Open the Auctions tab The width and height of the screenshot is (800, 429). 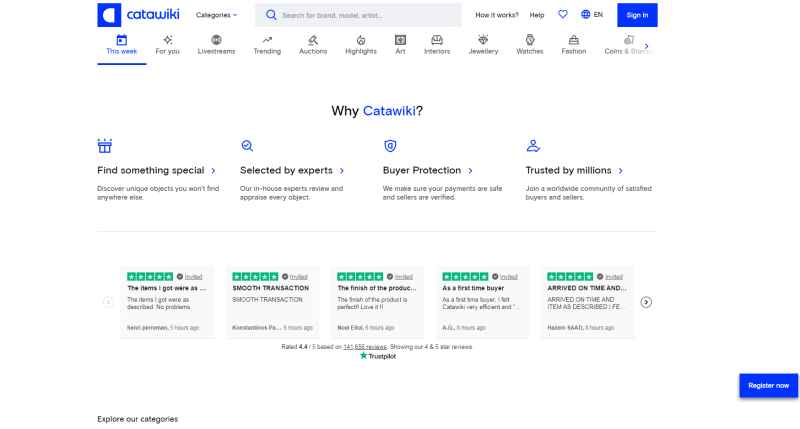click(x=313, y=45)
